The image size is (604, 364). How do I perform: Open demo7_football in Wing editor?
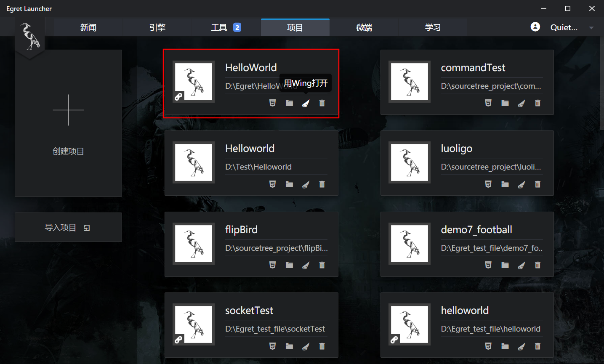522,265
